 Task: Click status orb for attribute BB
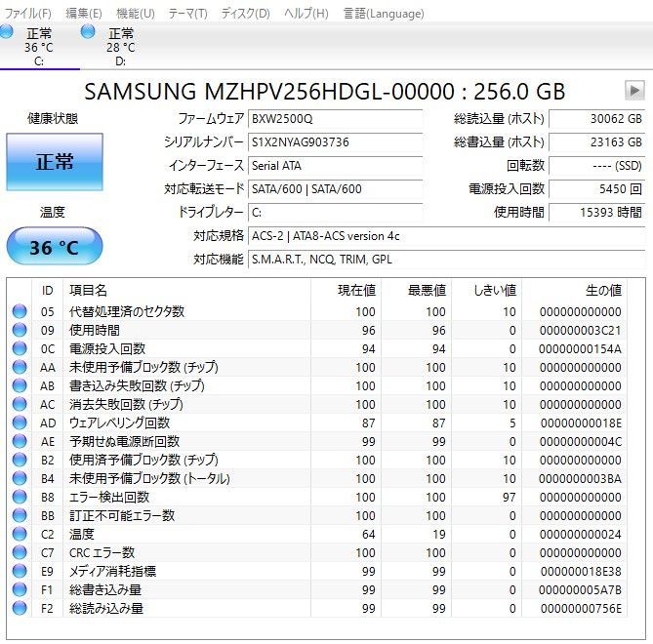[x=20, y=515]
